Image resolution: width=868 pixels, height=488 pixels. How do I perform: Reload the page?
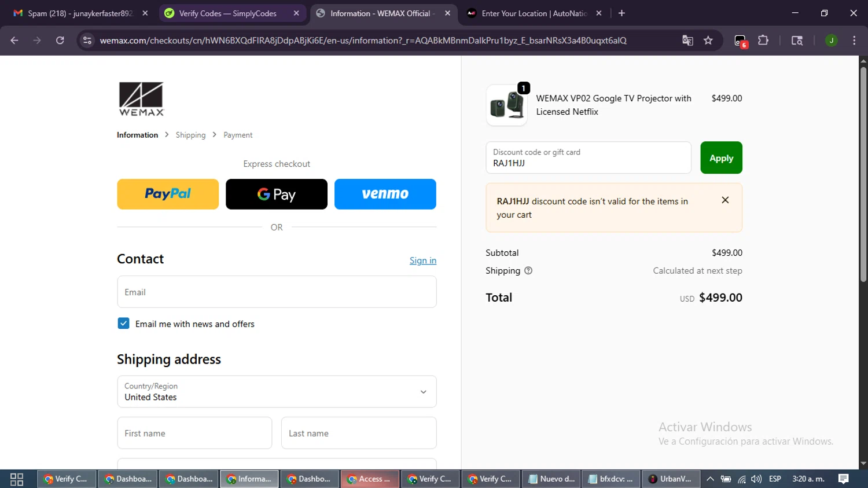[60, 41]
